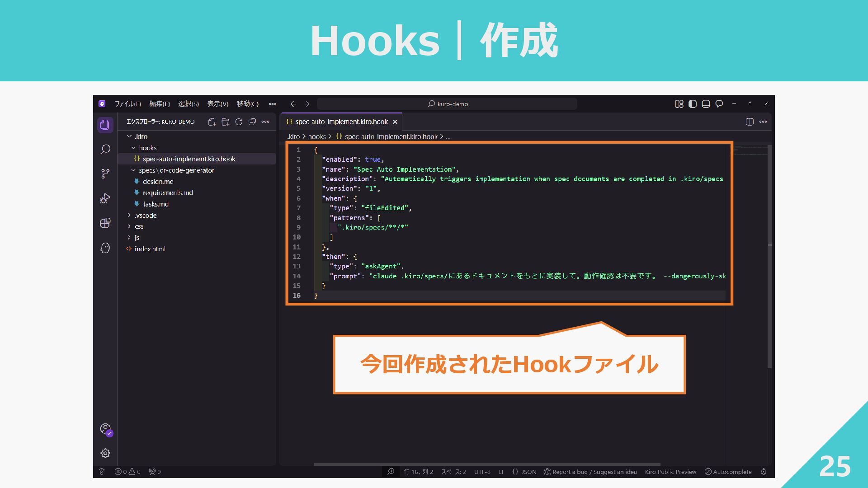Toggle the primary sidebar layout icon
Image resolution: width=868 pixels, height=488 pixels.
point(692,104)
